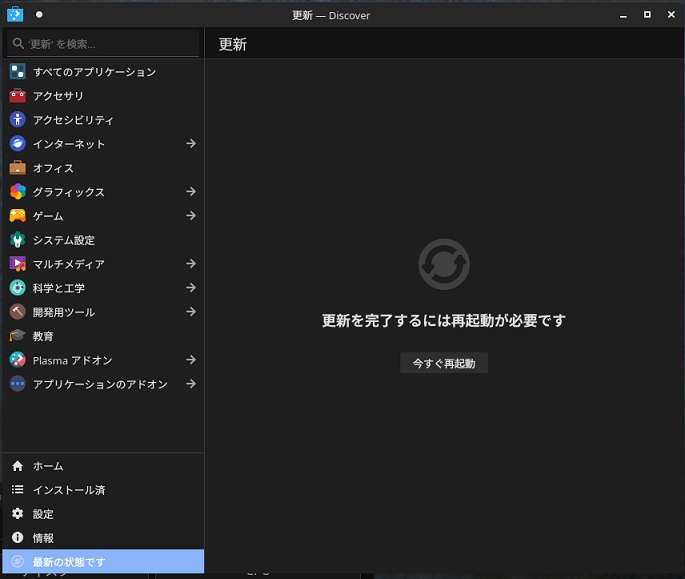
Task: Open the アクセサリ toolbox icon
Action: pyautogui.click(x=17, y=96)
